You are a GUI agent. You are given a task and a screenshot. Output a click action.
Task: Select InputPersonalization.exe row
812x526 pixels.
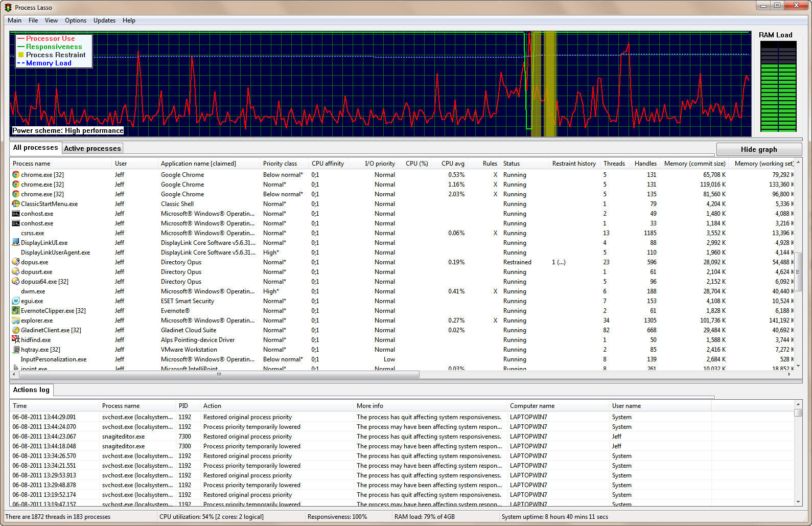tap(402, 359)
